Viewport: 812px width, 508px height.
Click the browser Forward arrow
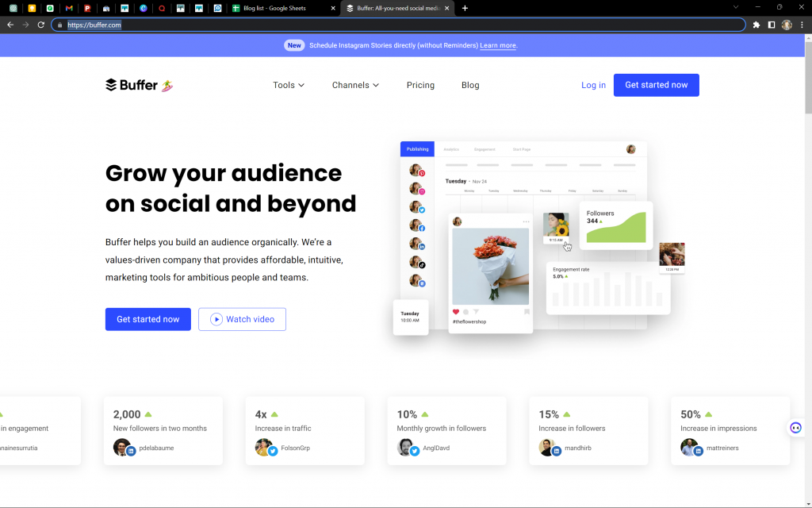[25, 25]
